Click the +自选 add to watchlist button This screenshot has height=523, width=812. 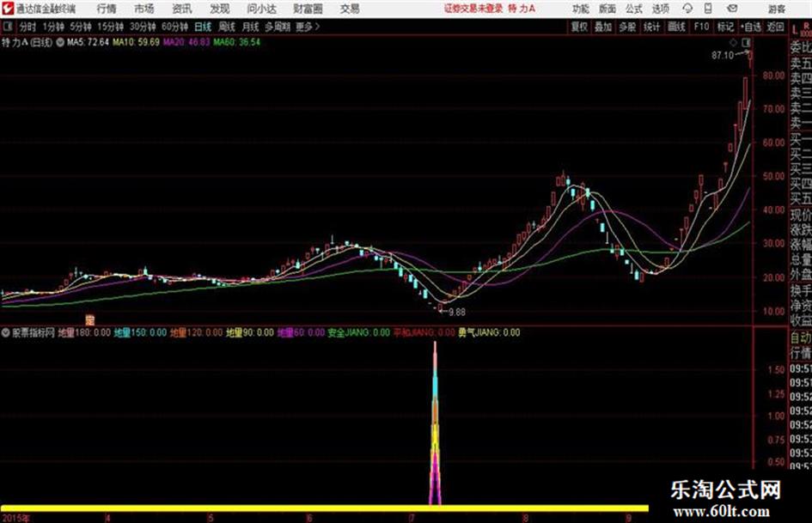coord(750,27)
